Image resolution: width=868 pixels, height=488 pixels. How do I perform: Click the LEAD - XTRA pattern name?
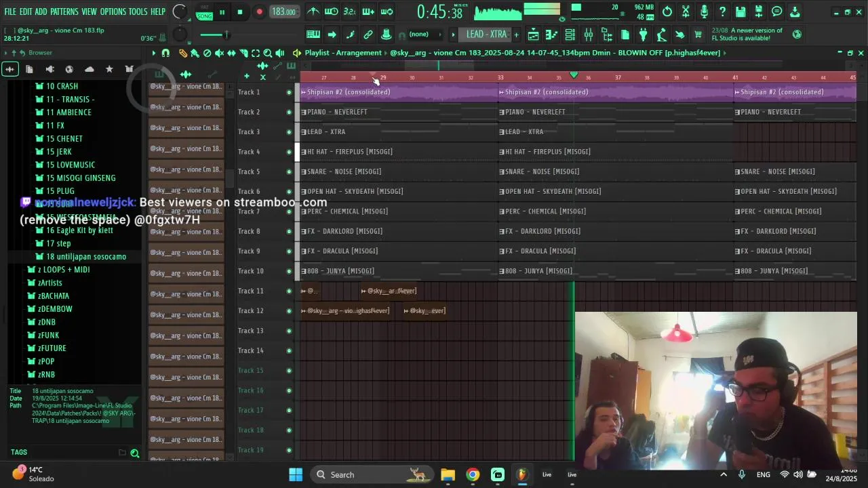point(486,35)
